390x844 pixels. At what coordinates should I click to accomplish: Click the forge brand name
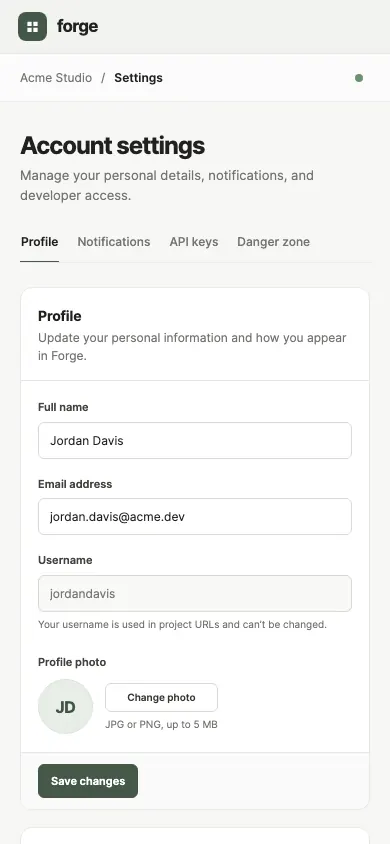click(77, 26)
